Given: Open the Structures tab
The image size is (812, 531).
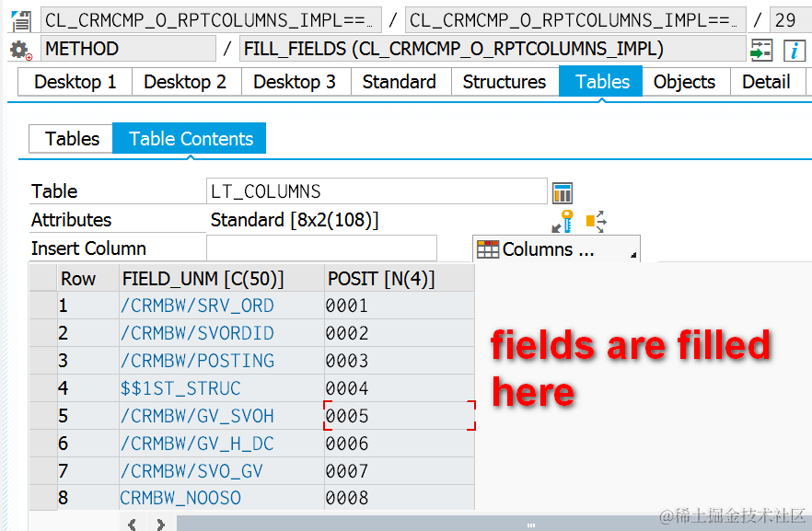Looking at the screenshot, I should (505, 82).
